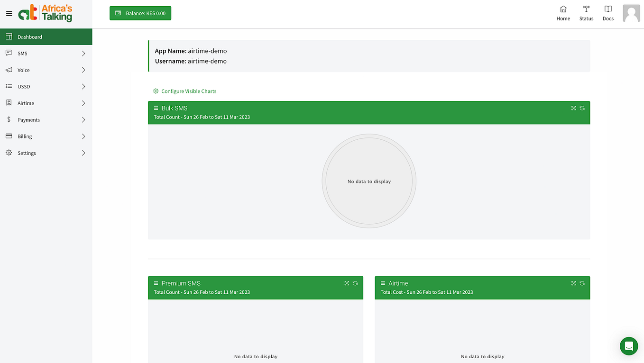Click the Billing card icon

9,136
